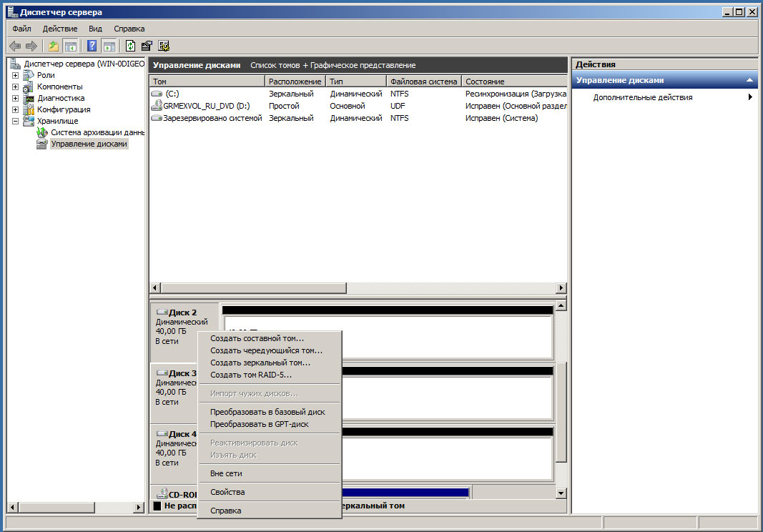Expand the Диагностика tree node

(x=15, y=99)
